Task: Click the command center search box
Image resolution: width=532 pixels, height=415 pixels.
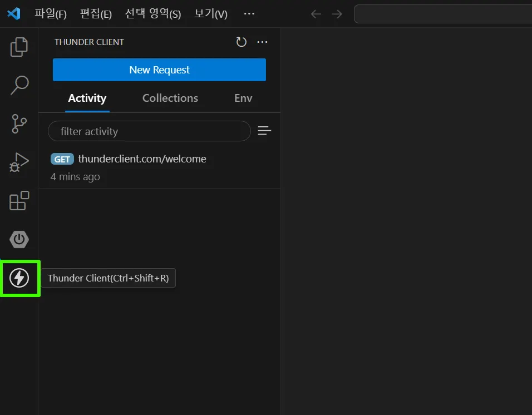Action: click(443, 14)
